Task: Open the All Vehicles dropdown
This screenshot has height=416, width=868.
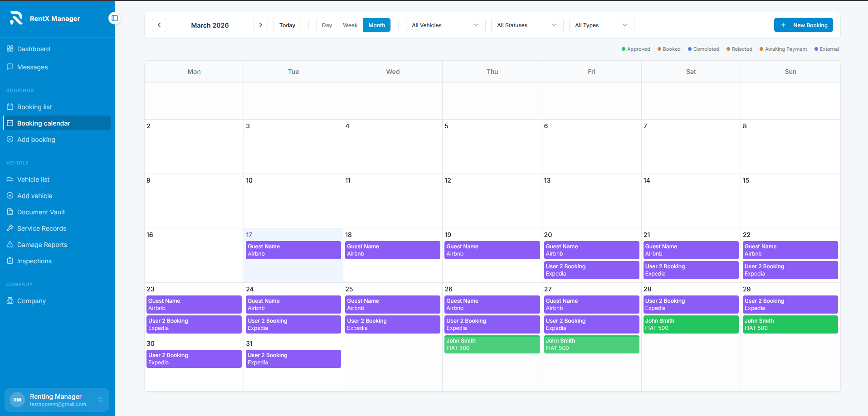Action: 444,25
